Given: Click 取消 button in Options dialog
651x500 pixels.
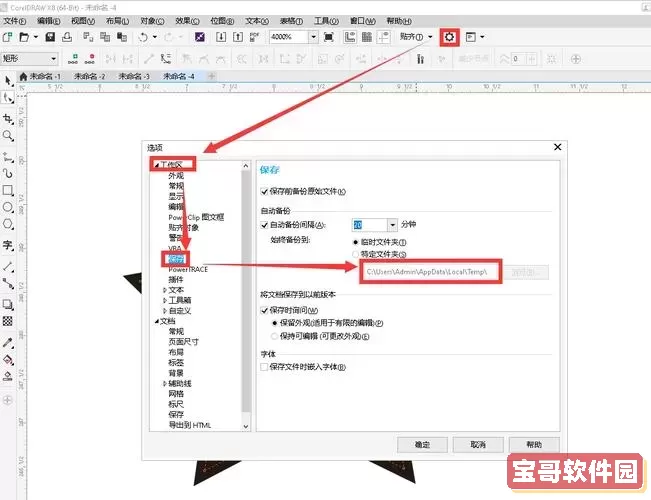Looking at the screenshot, I should 478,445.
